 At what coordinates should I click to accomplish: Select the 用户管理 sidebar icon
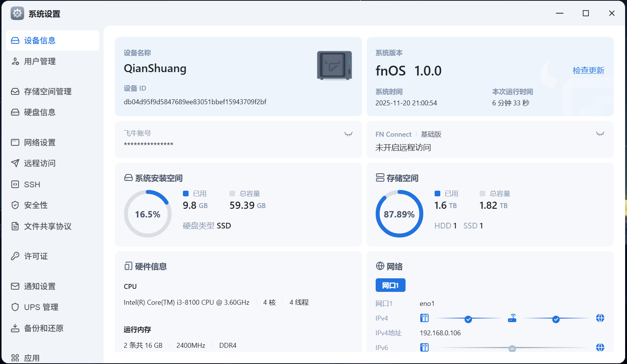[15, 61]
